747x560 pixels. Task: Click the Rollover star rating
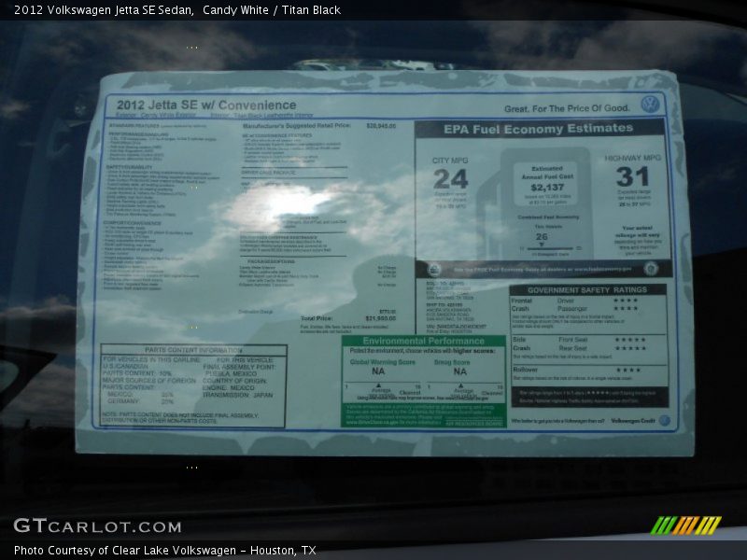627,370
